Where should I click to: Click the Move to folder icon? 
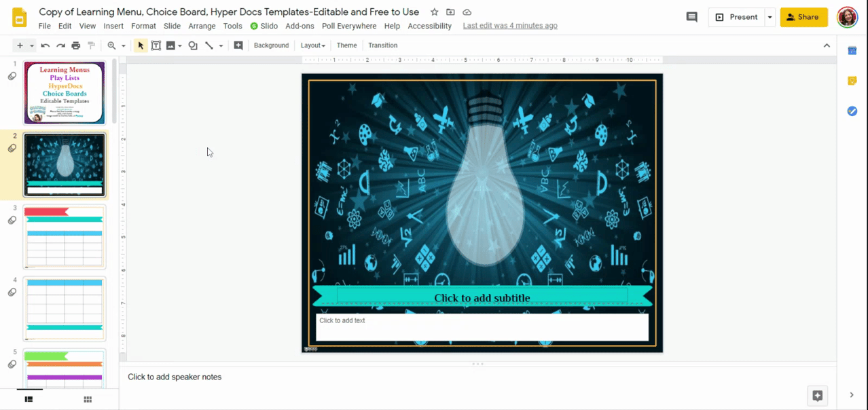click(451, 12)
